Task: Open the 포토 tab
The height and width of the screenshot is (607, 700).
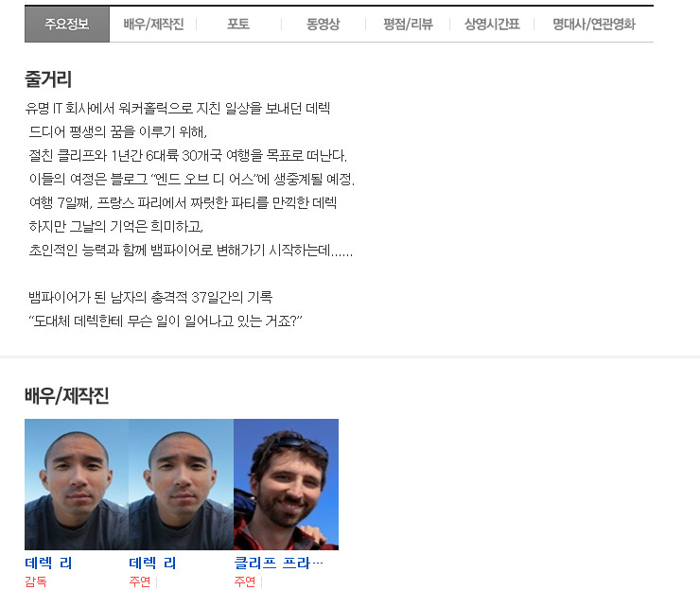Action: click(x=238, y=24)
